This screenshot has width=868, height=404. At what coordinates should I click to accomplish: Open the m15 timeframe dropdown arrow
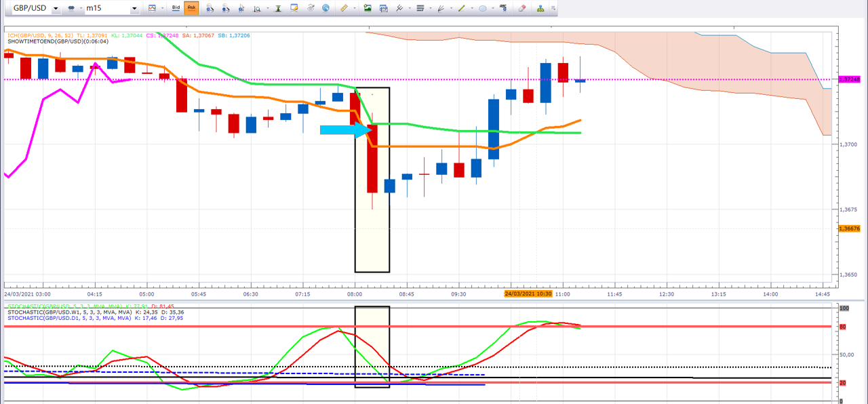click(x=134, y=9)
